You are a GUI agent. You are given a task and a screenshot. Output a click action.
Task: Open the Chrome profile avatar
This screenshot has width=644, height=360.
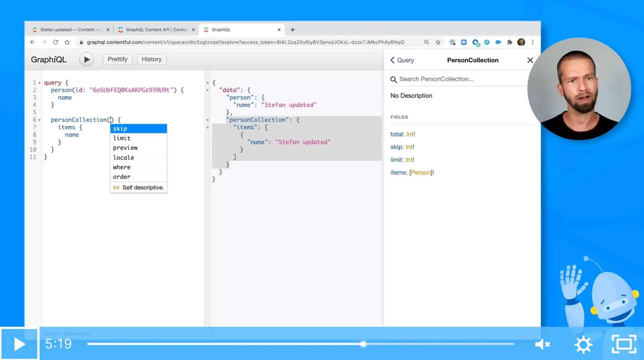click(x=521, y=42)
